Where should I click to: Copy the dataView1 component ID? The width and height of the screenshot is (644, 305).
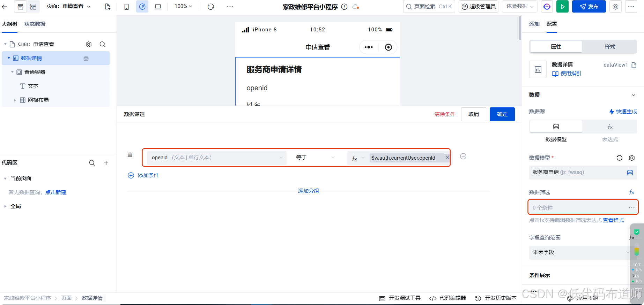coord(634,65)
